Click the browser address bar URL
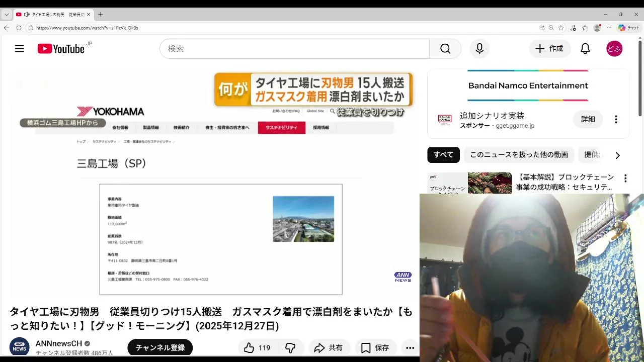The width and height of the screenshot is (644, 362). (x=87, y=28)
